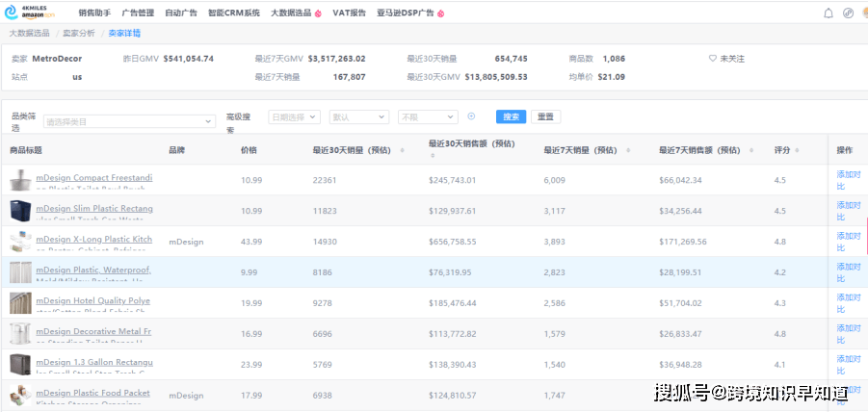Viewport: 868px width, 412px height.
Task: Click the Plastic Food Packet organizer thumbnail
Action: [x=20, y=396]
